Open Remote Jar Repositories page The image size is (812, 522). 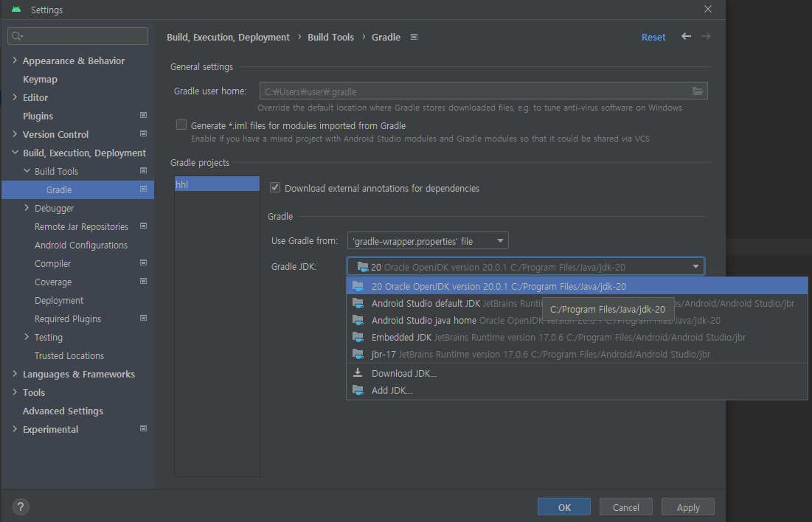click(x=81, y=227)
